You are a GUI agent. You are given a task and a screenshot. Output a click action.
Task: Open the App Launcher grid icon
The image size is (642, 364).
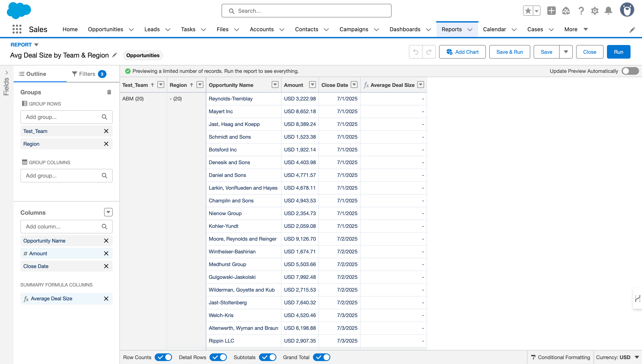[17, 29]
